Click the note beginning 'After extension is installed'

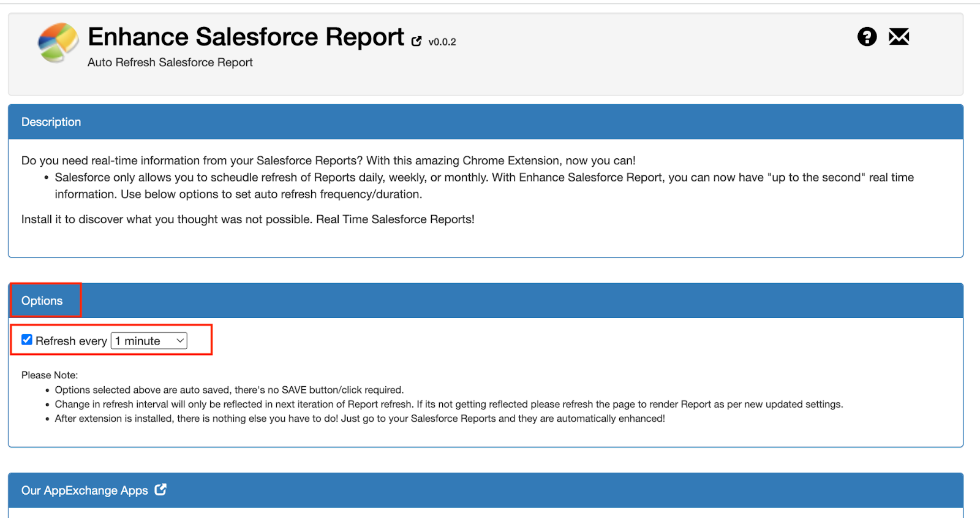(x=360, y=419)
